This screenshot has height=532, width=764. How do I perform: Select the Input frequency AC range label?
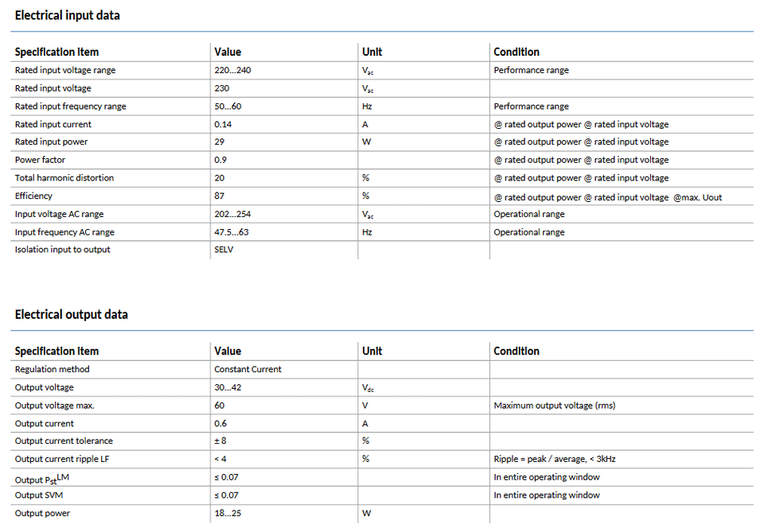pyautogui.click(x=64, y=232)
